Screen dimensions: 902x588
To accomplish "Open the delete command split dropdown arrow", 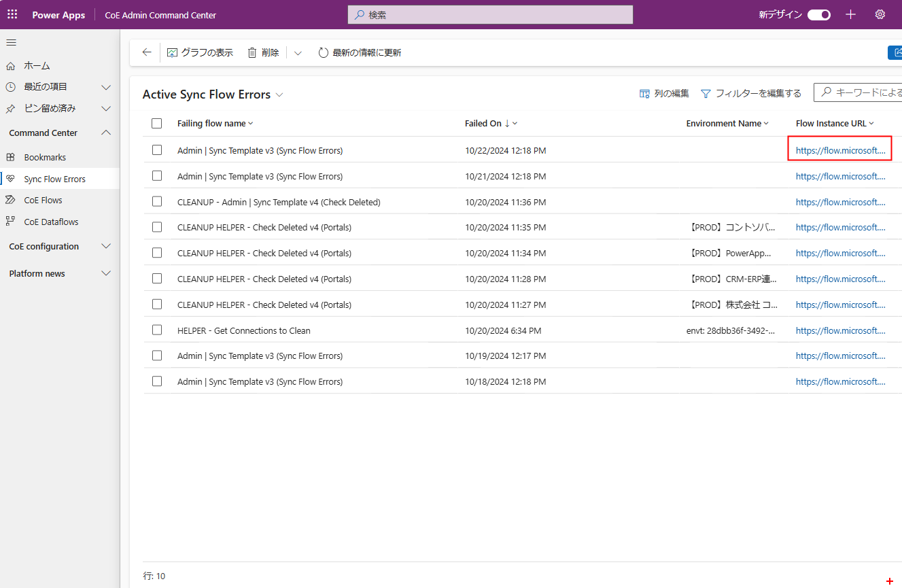I will pyautogui.click(x=298, y=52).
